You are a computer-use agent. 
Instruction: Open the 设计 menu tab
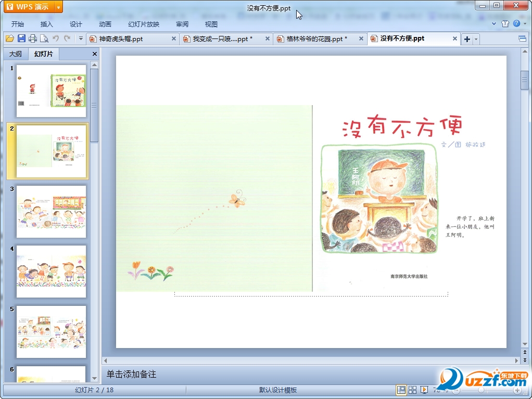click(75, 24)
